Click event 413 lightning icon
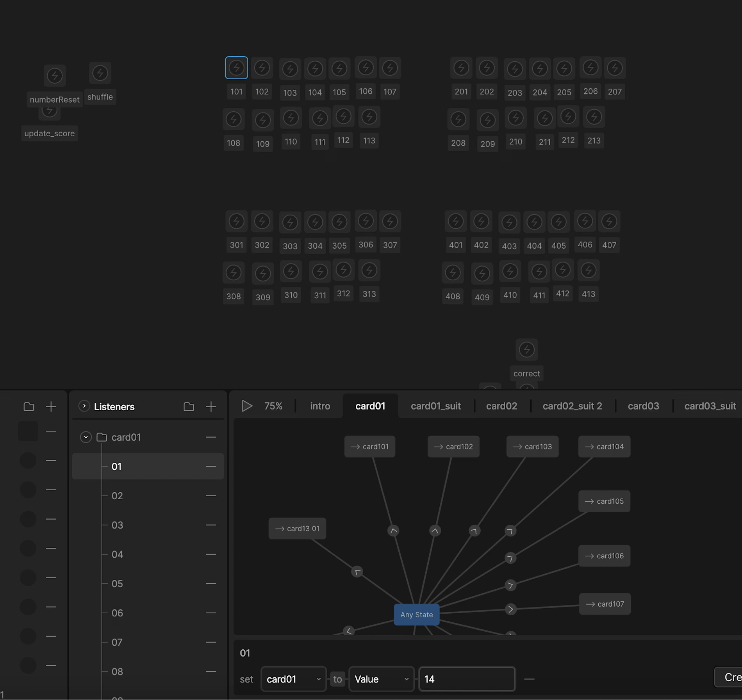 tap(588, 270)
